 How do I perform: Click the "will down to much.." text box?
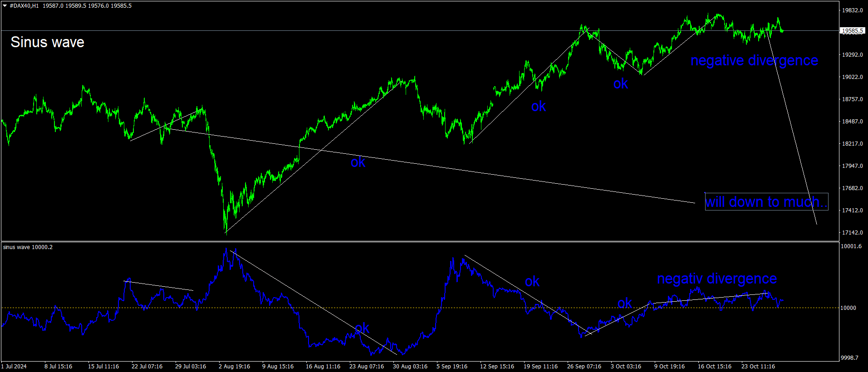pos(766,201)
